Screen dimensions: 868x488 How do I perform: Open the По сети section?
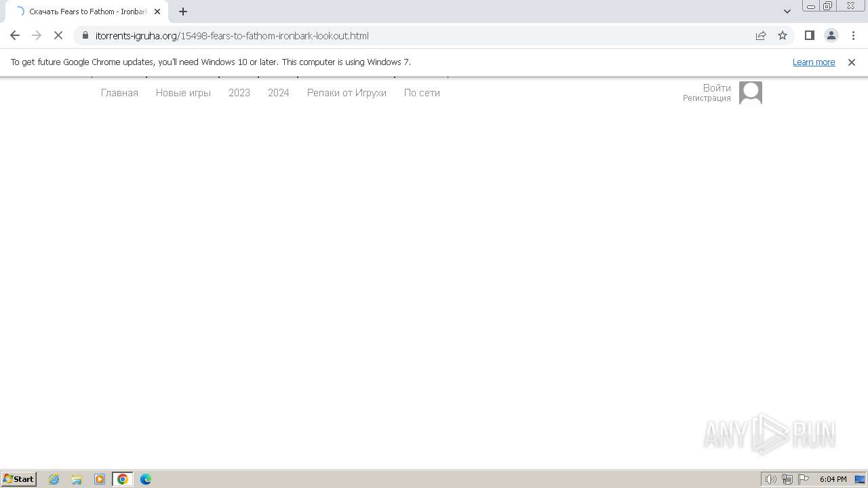tap(422, 93)
